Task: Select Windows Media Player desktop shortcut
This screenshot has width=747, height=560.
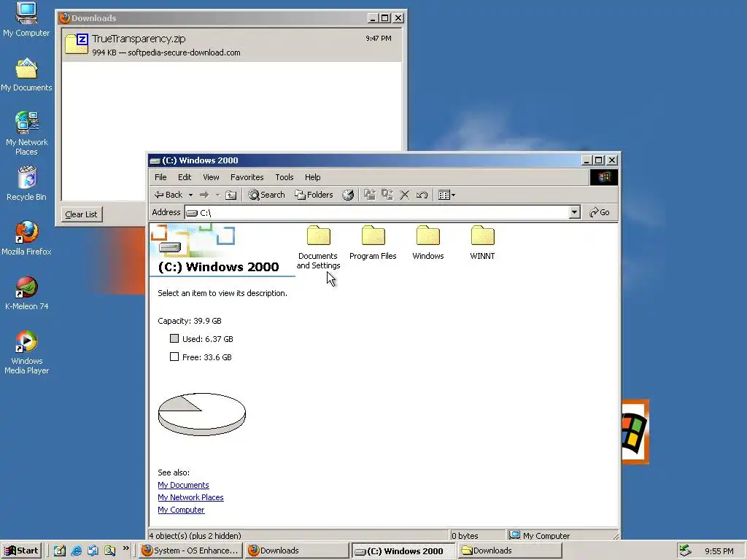Action: (26, 352)
